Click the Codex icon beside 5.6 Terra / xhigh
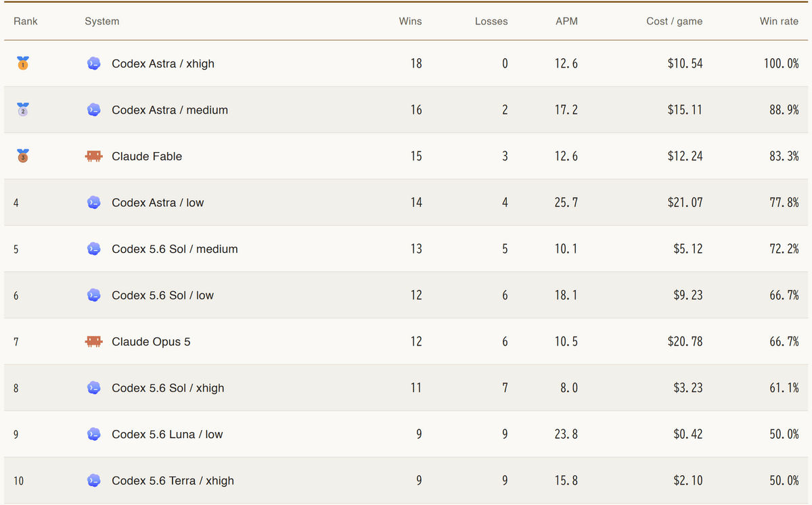This screenshot has width=812, height=505. [94, 481]
